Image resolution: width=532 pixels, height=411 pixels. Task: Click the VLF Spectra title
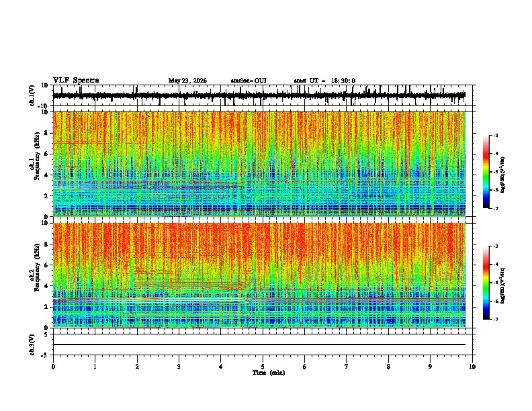point(76,81)
